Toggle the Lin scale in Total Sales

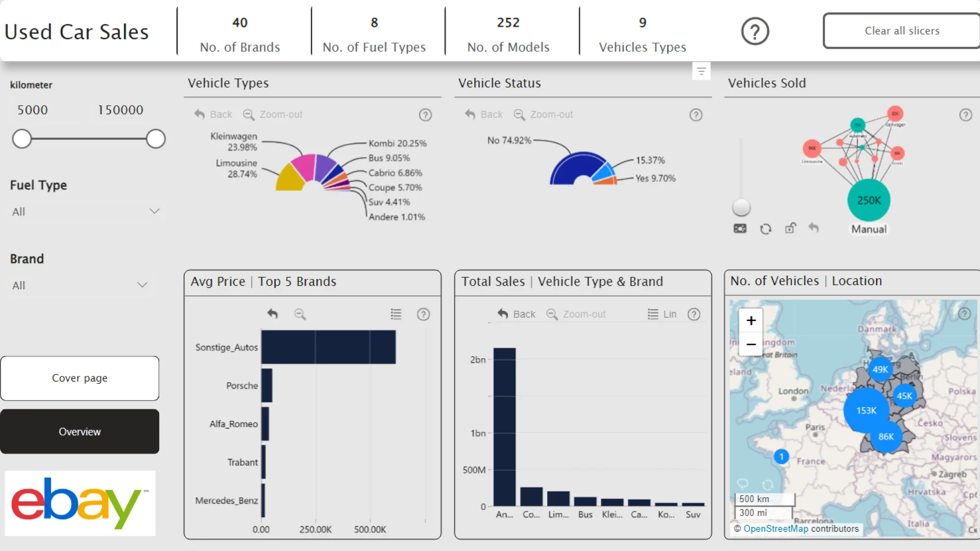click(662, 314)
